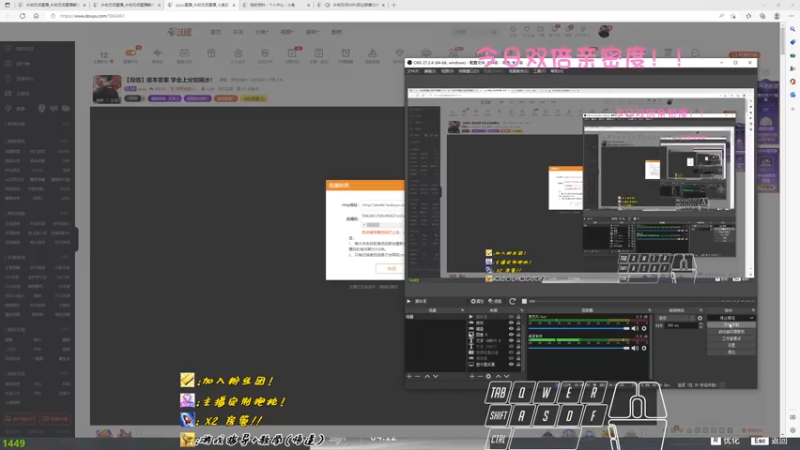Click Edge sidebar search icon at top right

coord(792,29)
